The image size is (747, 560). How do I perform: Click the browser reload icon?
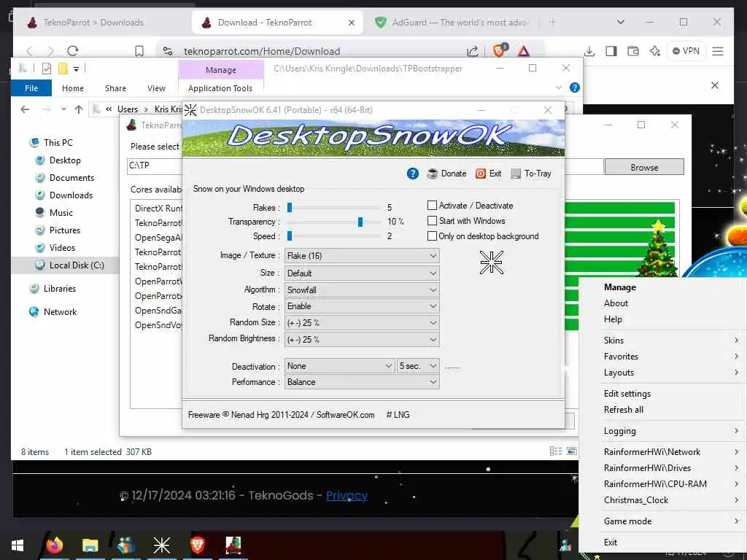[72, 51]
